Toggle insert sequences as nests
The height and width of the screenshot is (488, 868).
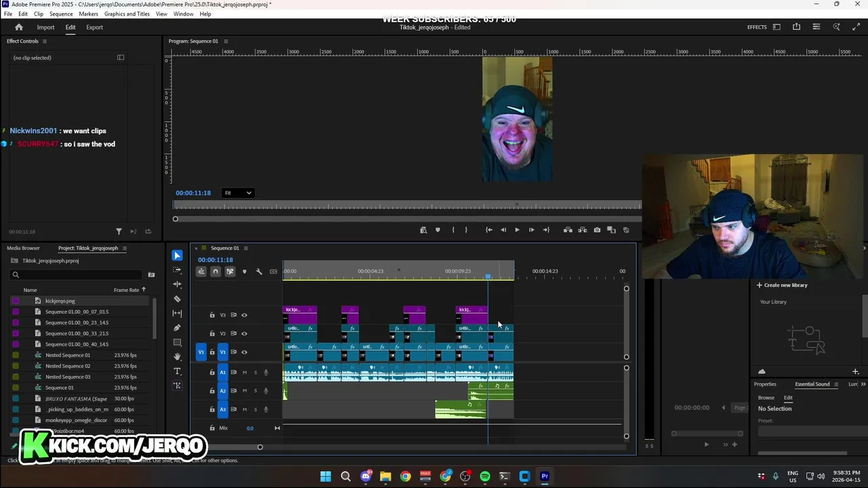pos(201,272)
